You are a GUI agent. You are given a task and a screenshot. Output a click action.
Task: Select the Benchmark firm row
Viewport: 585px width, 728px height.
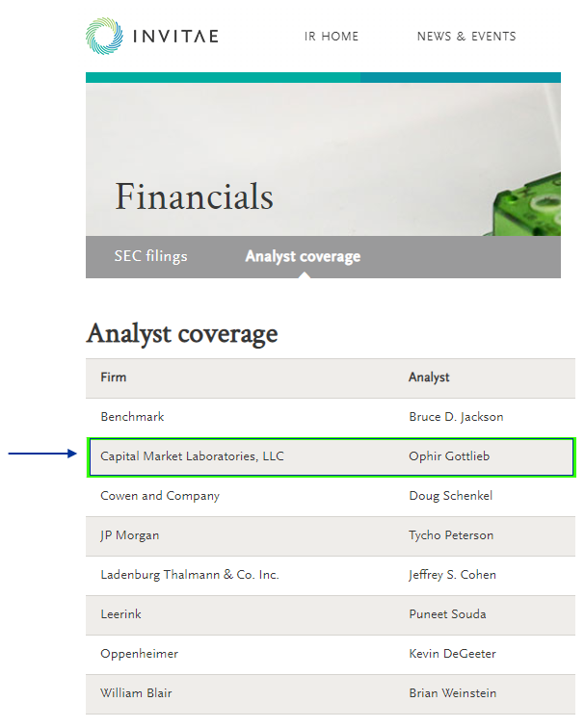pos(132,417)
